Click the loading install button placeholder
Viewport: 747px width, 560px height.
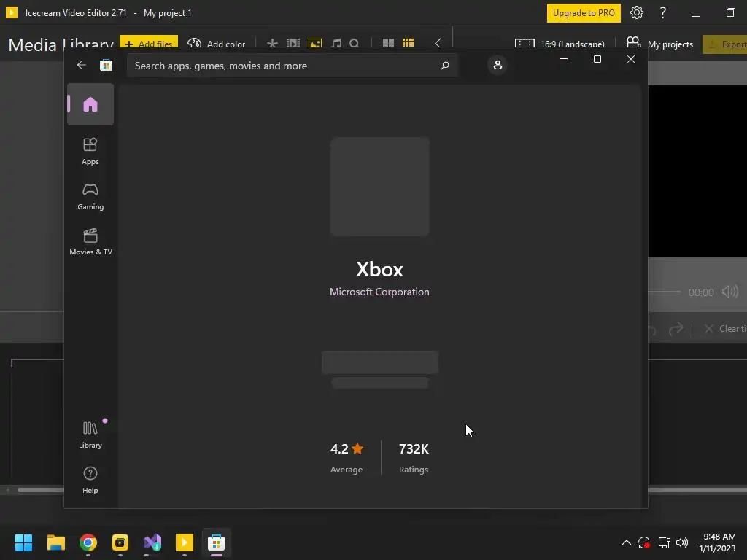pyautogui.click(x=379, y=363)
